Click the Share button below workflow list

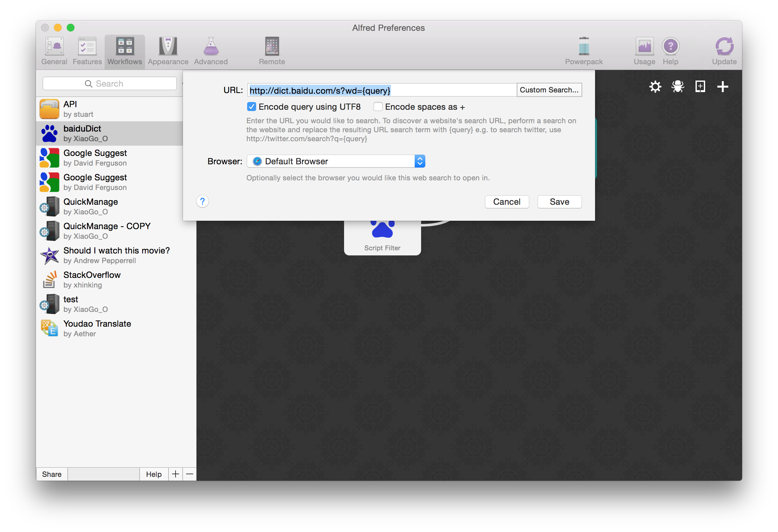tap(52, 474)
